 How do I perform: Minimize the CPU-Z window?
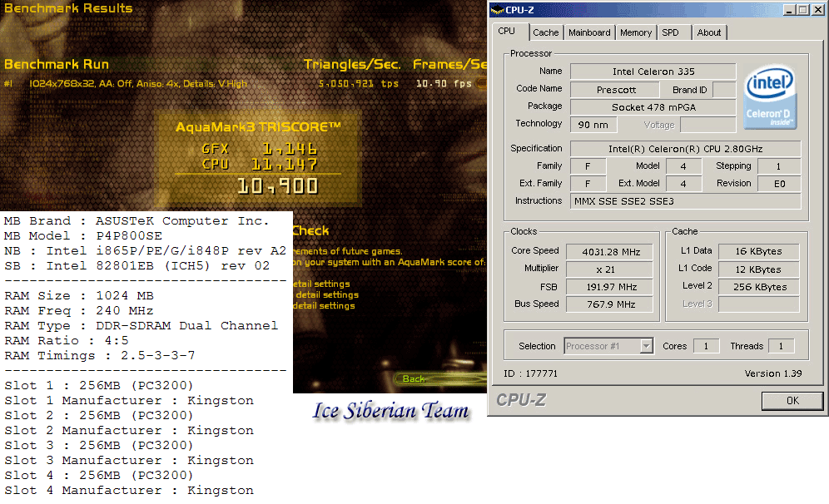(789, 9)
